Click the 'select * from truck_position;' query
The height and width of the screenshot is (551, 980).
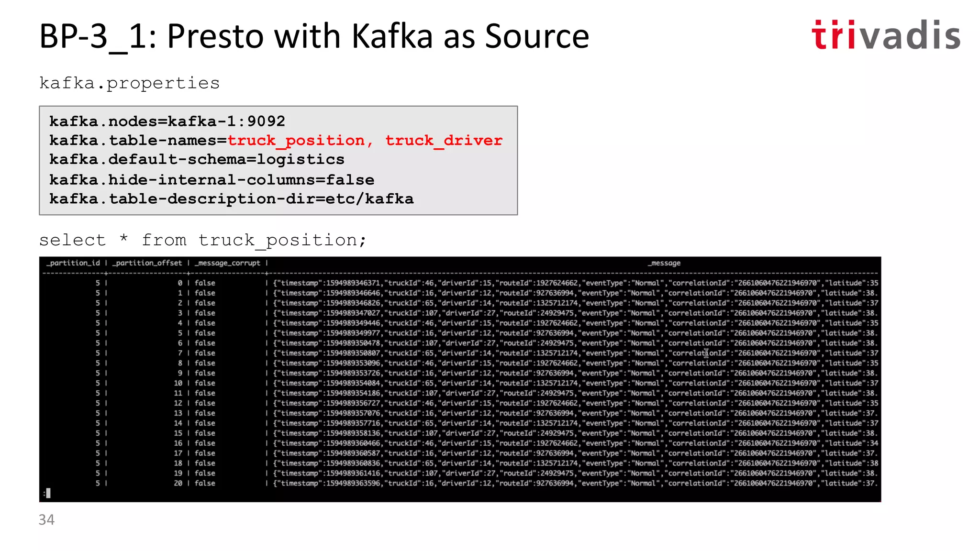click(x=203, y=240)
